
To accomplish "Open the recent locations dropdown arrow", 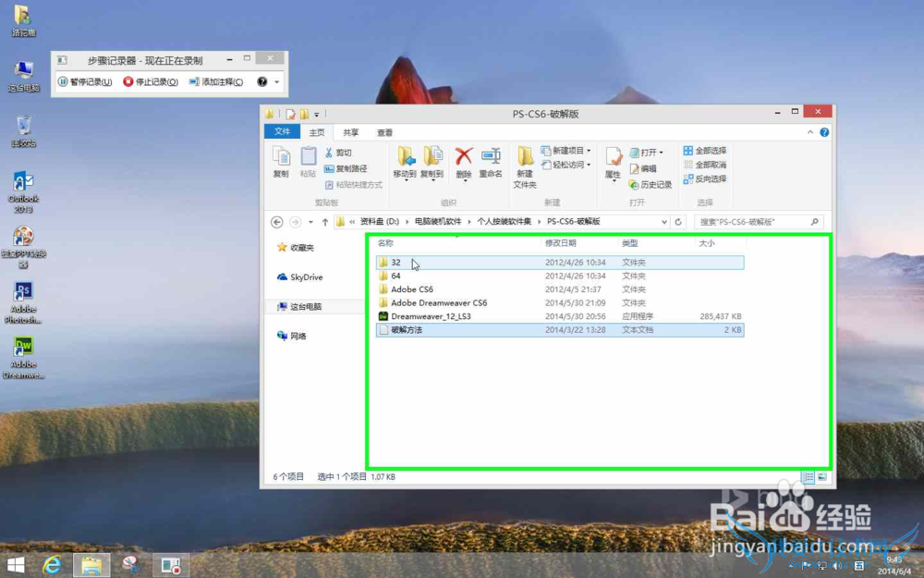I will tap(310, 222).
